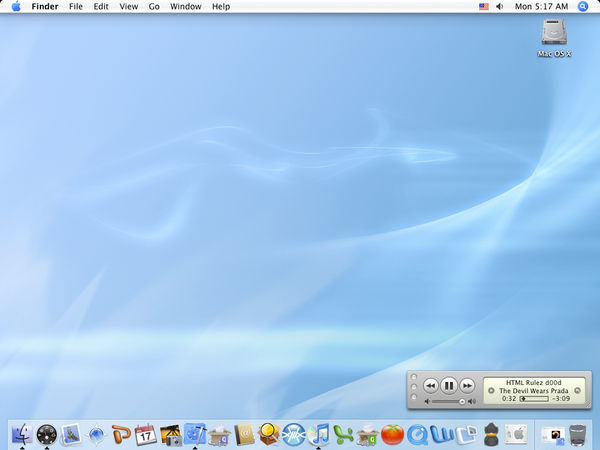
Task: Open the magnifier-over-box icon in Dock
Action: click(269, 434)
